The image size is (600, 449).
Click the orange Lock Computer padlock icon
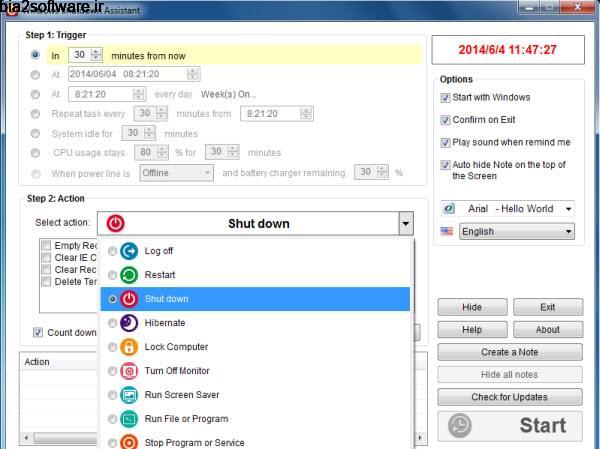(129, 347)
